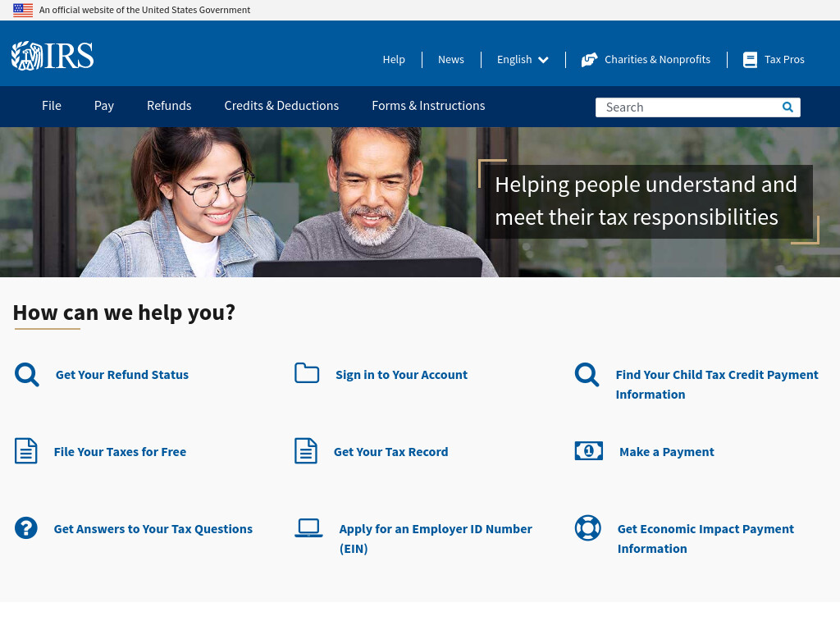Image resolution: width=840 pixels, height=630 pixels.
Task: Open Get Economic Impact Payment Information link
Action: tap(705, 539)
